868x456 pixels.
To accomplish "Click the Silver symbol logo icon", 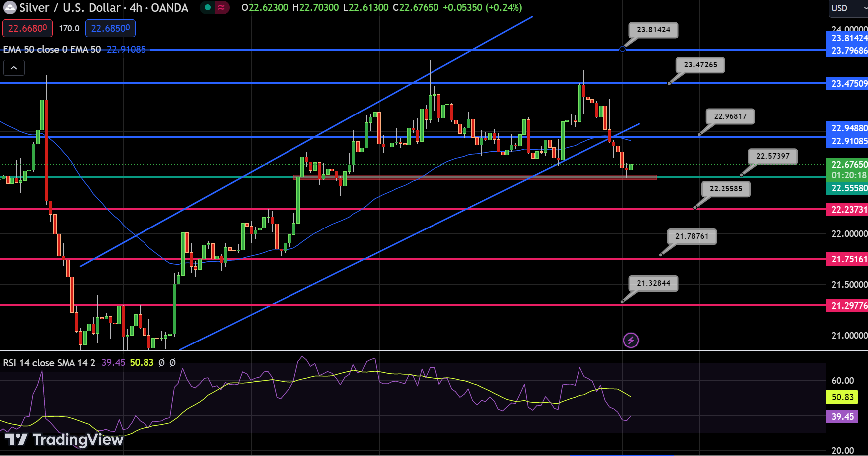I will click(x=9, y=8).
